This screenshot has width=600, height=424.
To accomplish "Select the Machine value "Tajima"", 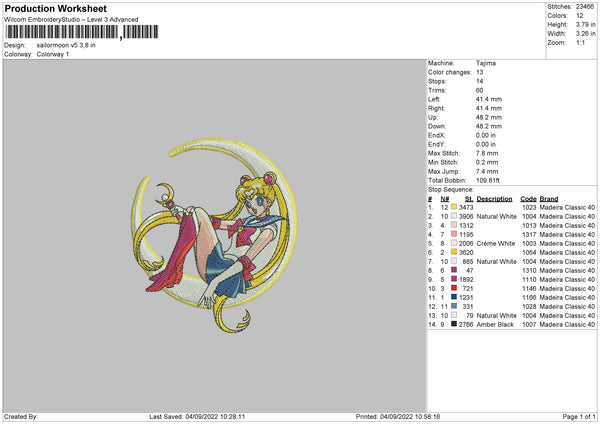I will coord(486,63).
